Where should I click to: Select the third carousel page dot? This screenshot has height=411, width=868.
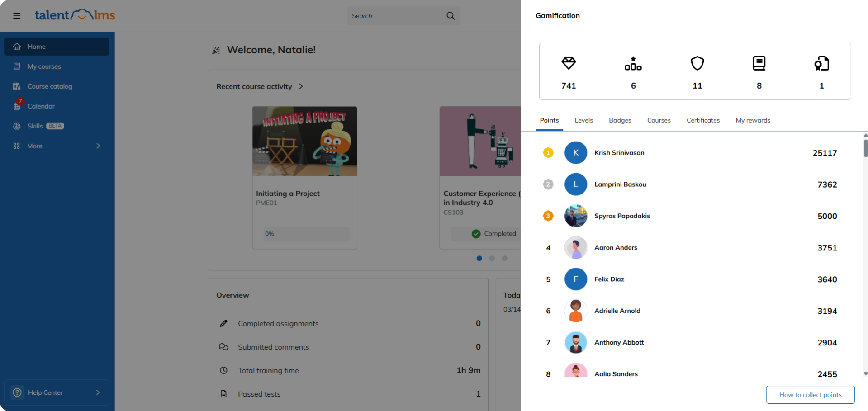click(505, 258)
